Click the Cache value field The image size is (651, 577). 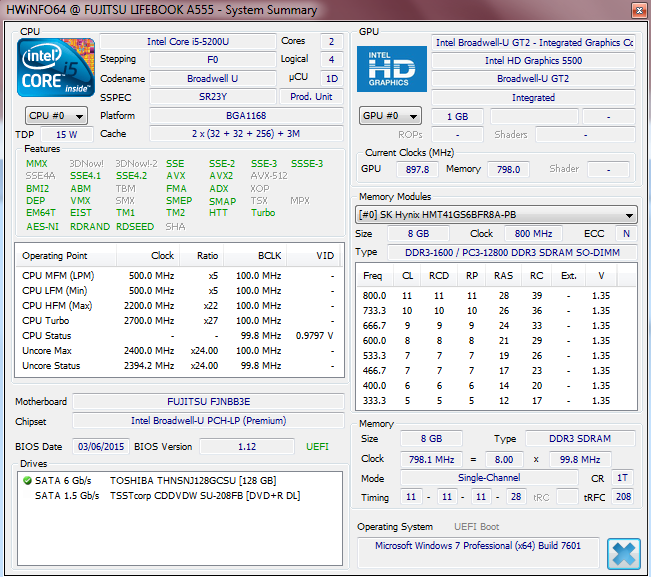(x=246, y=134)
